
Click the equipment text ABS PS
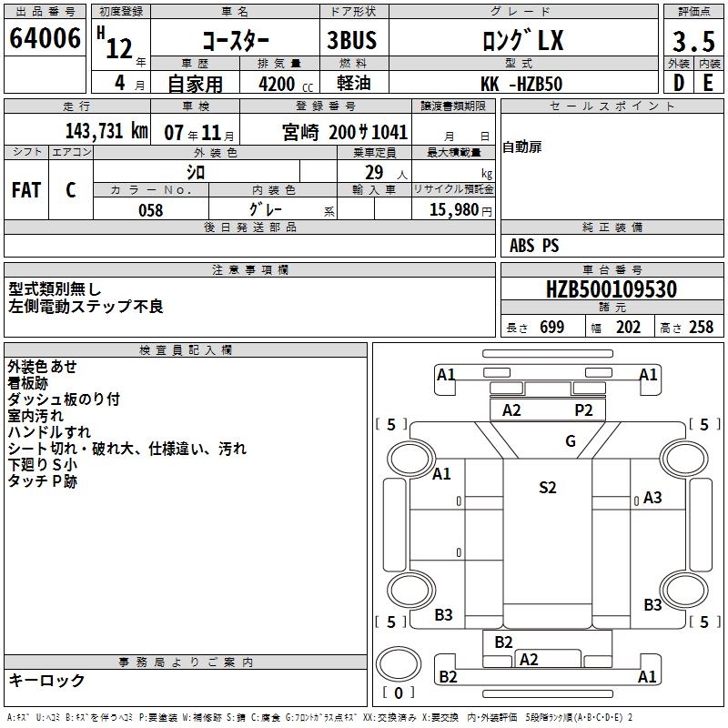point(534,246)
